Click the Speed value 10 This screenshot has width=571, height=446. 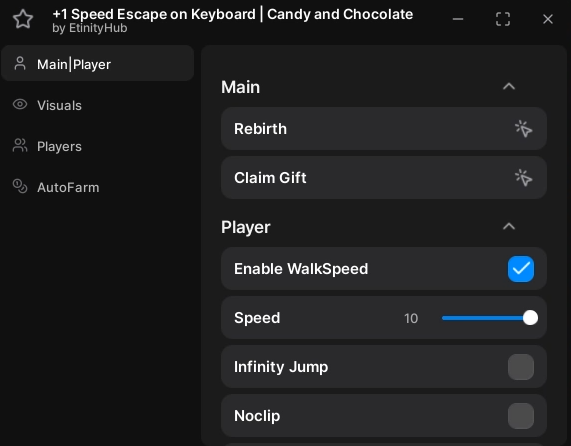pyautogui.click(x=411, y=319)
